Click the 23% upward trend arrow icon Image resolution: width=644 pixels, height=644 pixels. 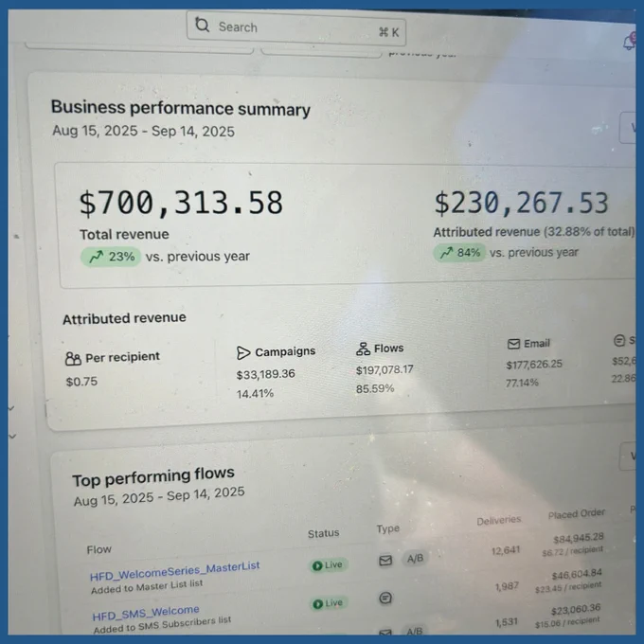coord(96,257)
